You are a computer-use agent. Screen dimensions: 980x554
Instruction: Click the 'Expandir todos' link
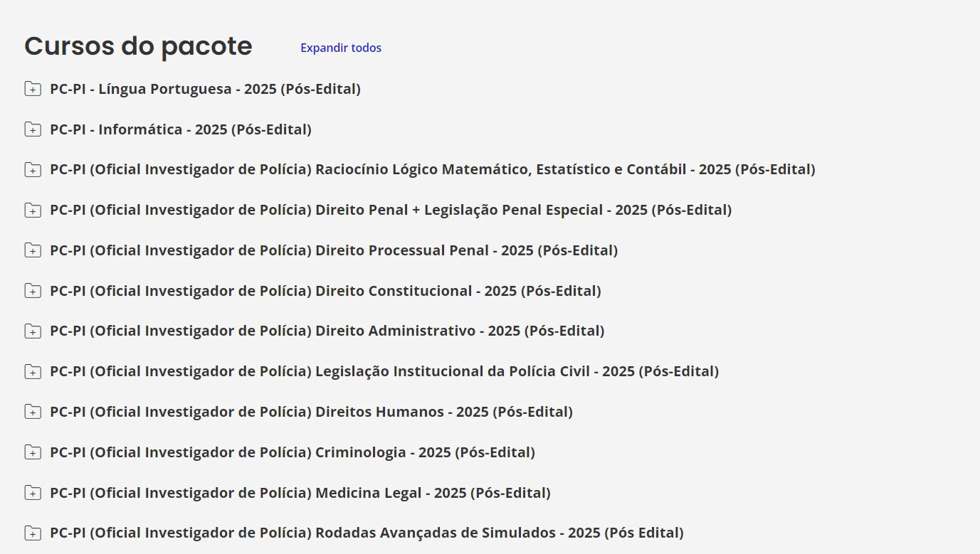[x=340, y=48]
